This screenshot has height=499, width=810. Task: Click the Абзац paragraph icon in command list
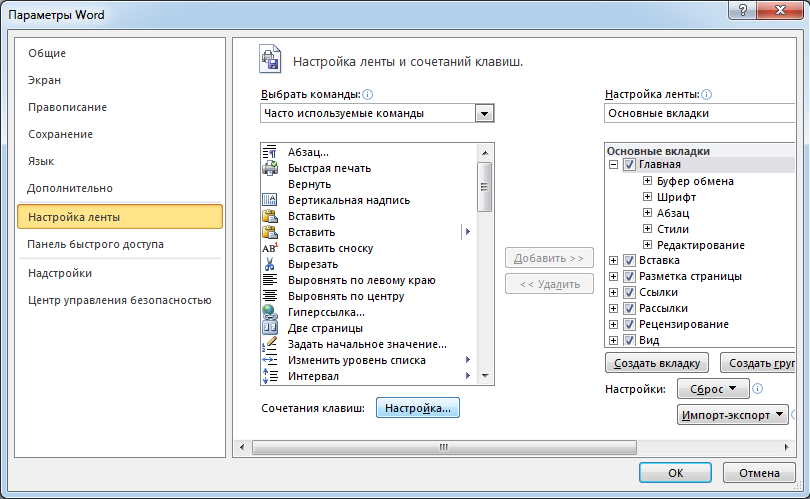pyautogui.click(x=270, y=152)
